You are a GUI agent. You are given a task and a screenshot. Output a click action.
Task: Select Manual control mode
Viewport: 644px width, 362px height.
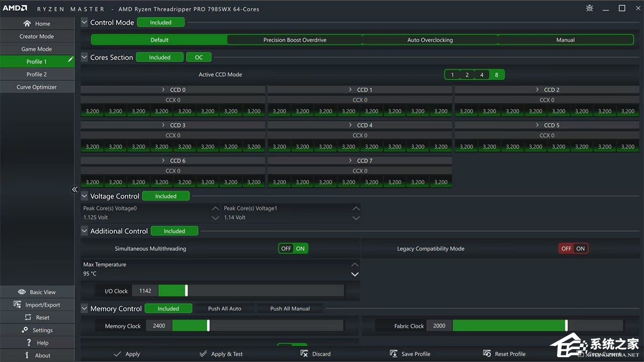click(x=566, y=40)
